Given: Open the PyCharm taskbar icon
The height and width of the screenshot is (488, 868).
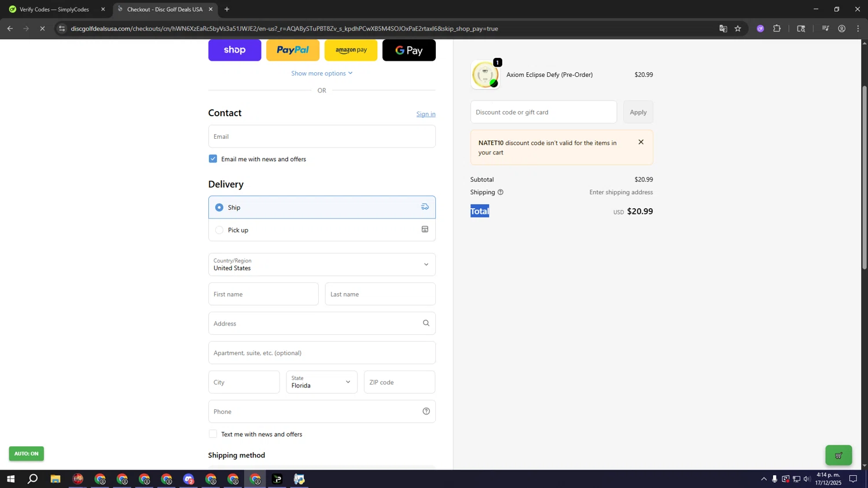Looking at the screenshot, I should click(x=278, y=479).
